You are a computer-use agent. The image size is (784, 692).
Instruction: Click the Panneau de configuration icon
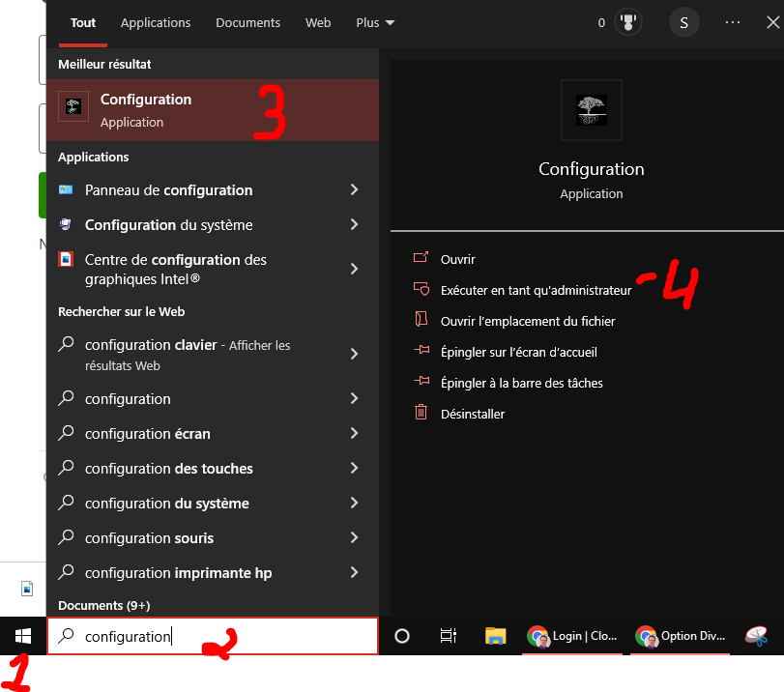coord(66,190)
